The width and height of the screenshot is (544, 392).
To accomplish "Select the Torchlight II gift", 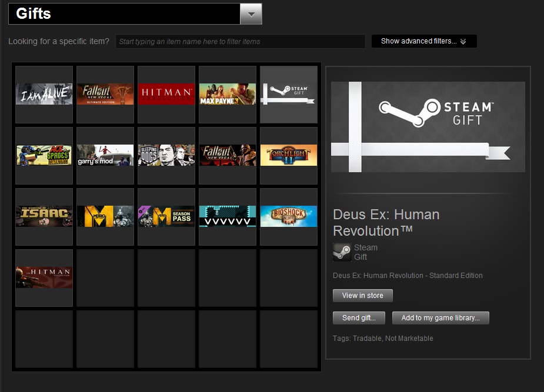I will click(289, 155).
